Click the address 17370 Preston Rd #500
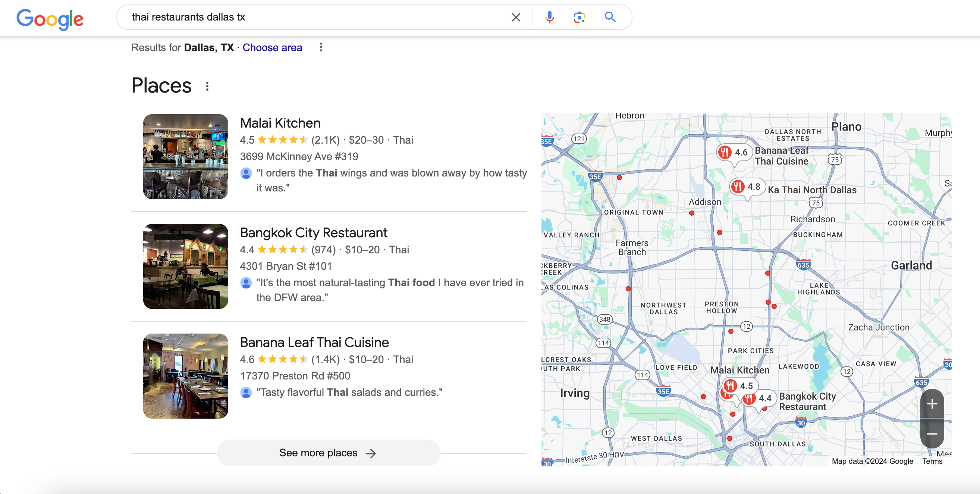This screenshot has width=980, height=494. pyautogui.click(x=295, y=376)
